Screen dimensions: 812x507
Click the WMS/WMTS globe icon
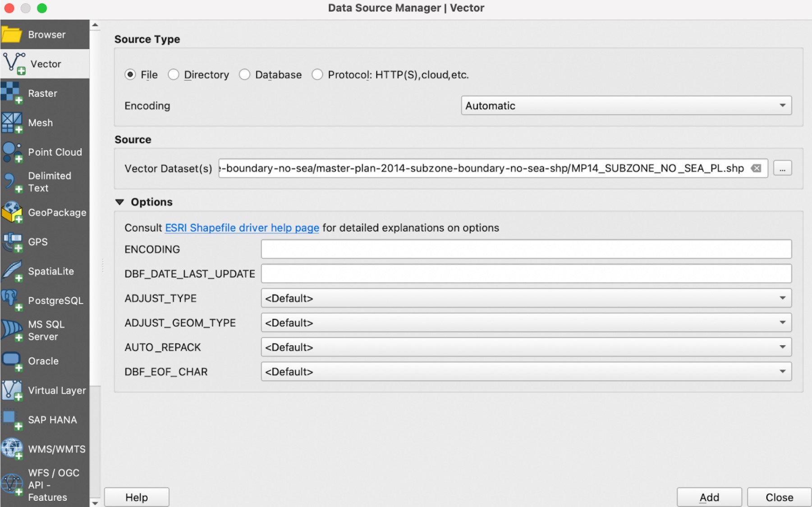pyautogui.click(x=12, y=449)
